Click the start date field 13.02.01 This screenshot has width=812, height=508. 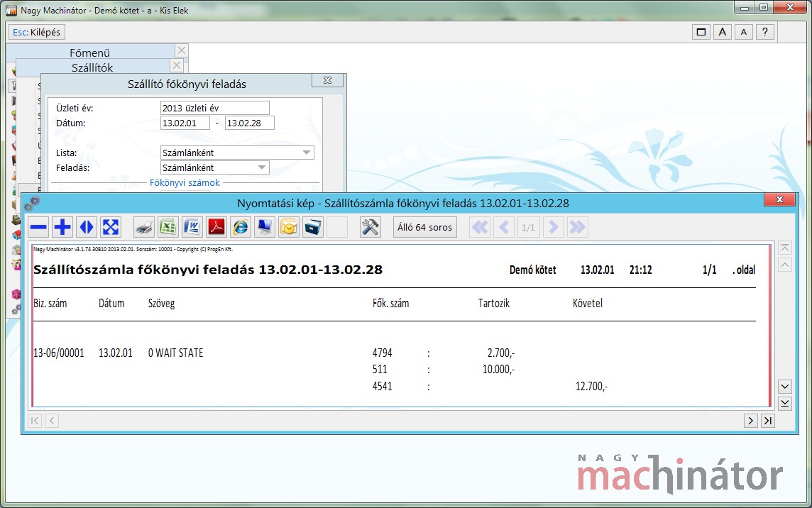185,123
